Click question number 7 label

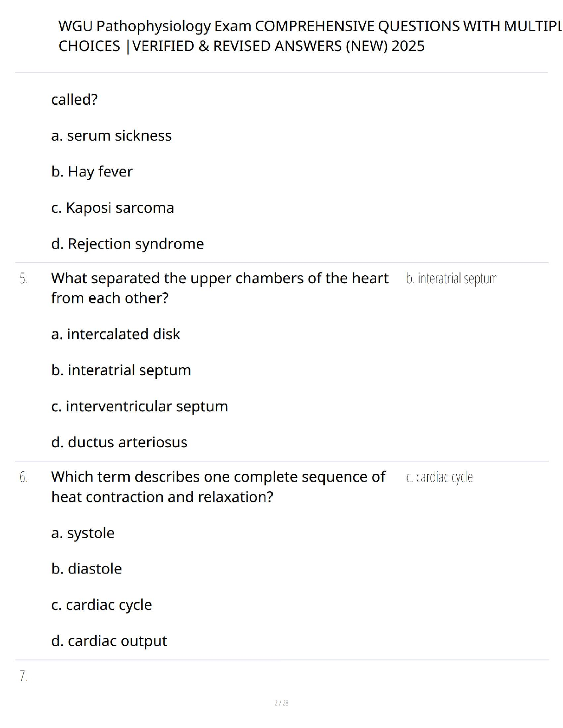point(23,676)
